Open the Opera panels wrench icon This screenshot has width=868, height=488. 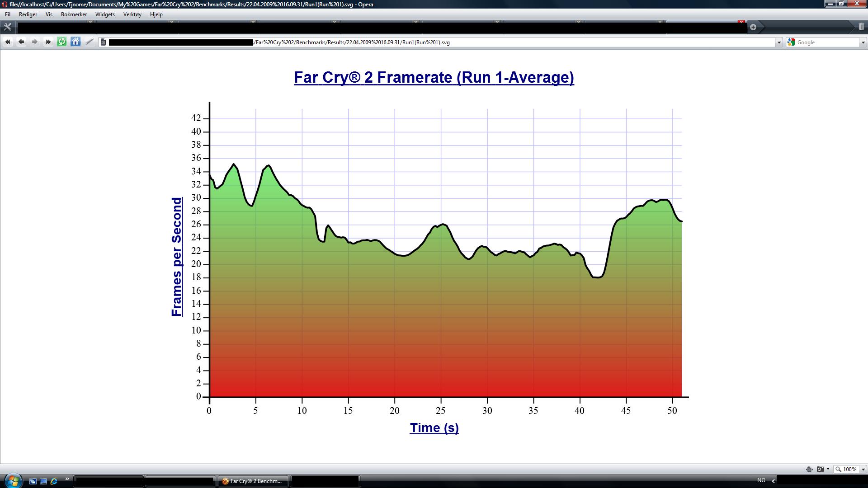[8, 27]
